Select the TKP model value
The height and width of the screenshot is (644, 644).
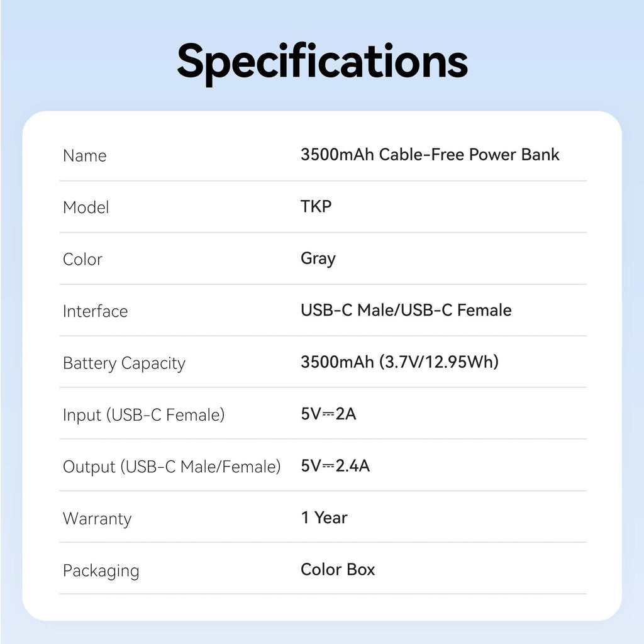tap(316, 206)
